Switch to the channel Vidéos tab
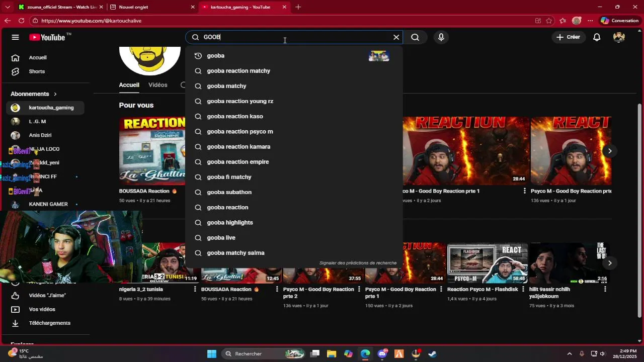The image size is (644, 362). pos(158,85)
